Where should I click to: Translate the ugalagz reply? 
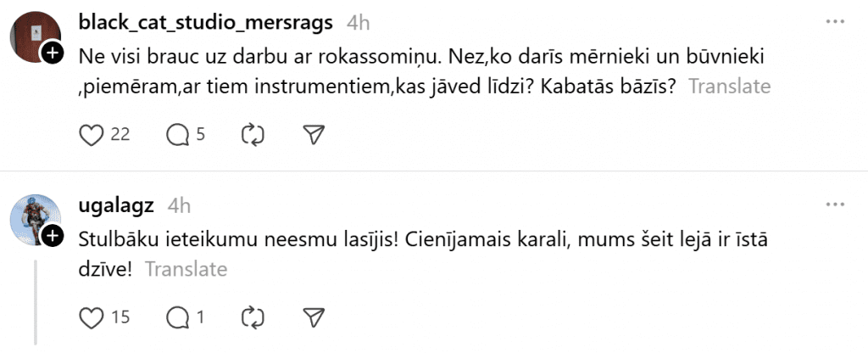click(186, 269)
